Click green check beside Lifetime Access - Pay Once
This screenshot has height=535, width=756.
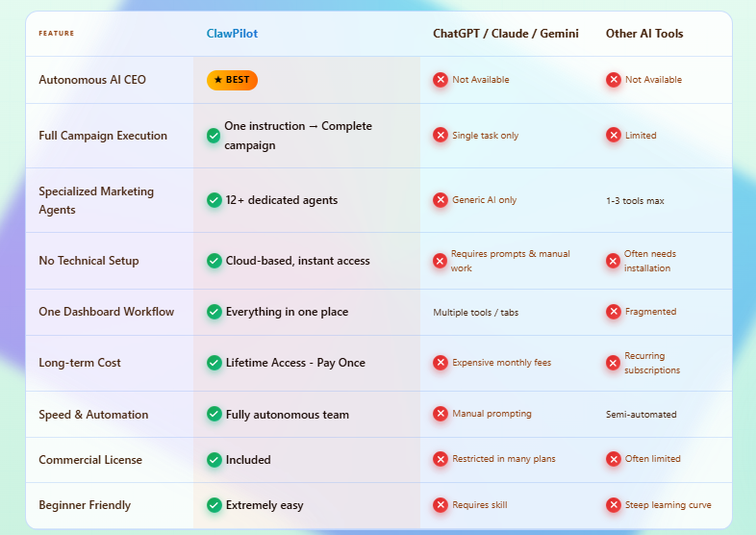click(214, 363)
